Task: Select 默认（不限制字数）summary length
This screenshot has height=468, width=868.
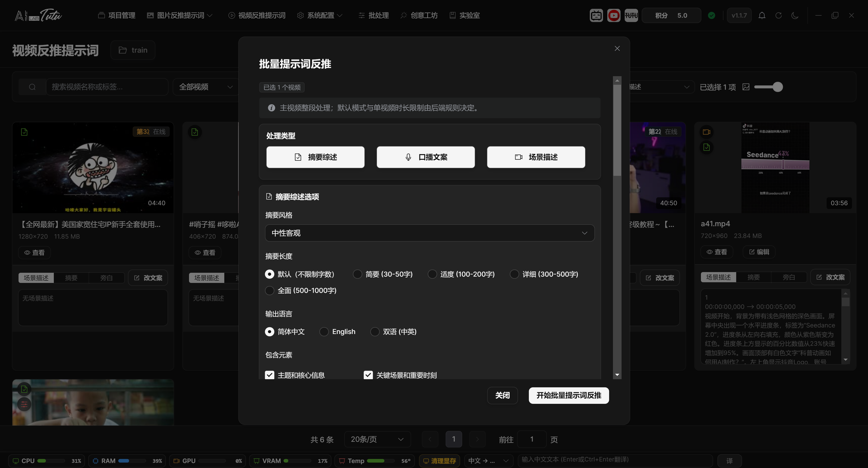Action: tap(300, 274)
